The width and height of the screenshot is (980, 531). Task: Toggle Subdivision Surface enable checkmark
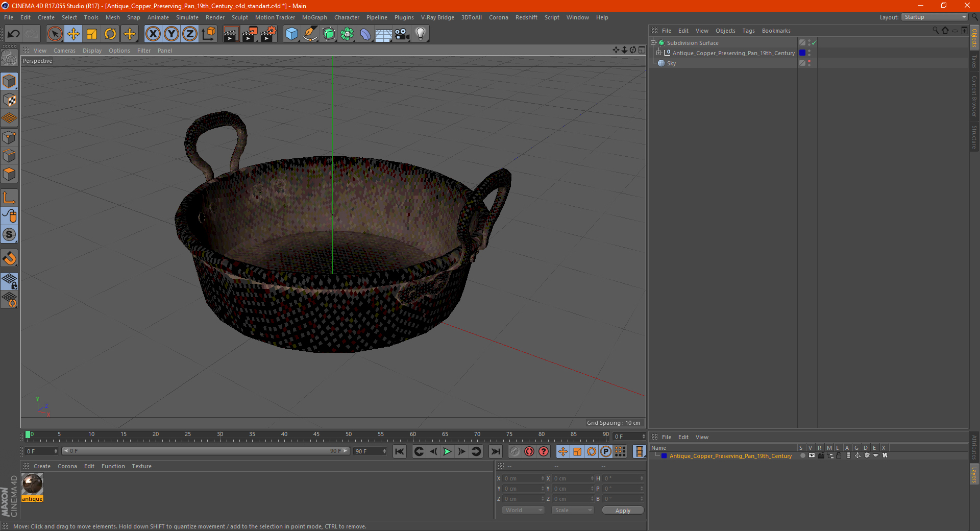(814, 43)
